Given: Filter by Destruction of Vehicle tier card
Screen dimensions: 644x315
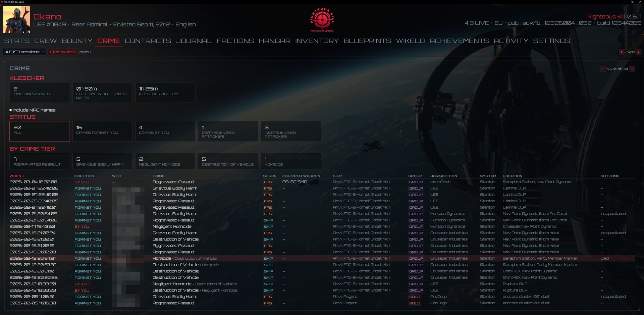Looking at the screenshot, I should (x=228, y=161).
